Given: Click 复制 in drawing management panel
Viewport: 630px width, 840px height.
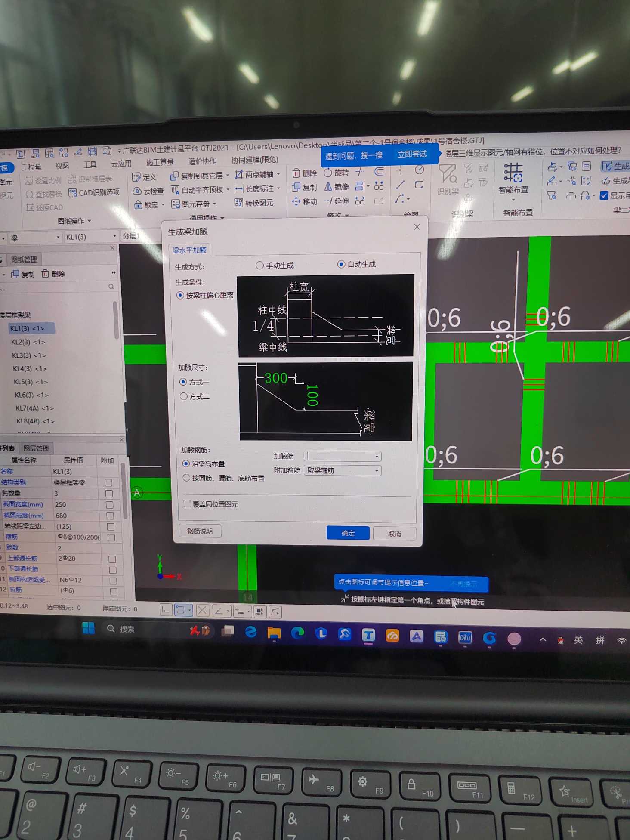Looking at the screenshot, I should [x=23, y=274].
